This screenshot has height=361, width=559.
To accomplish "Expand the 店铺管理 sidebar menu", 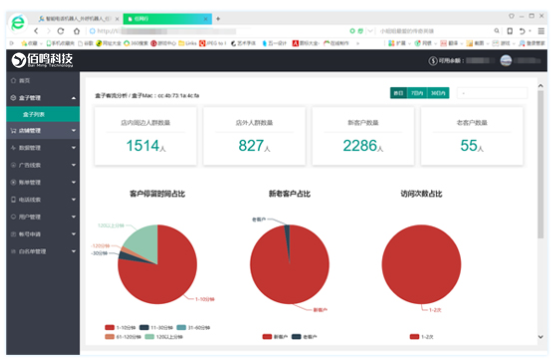I will (x=43, y=131).
